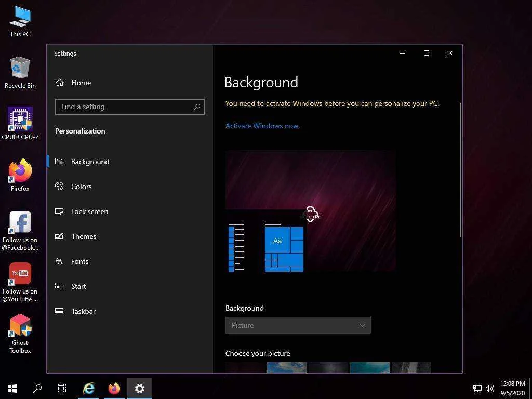
Task: Open the Windows Start menu
Action: [x=12, y=389]
